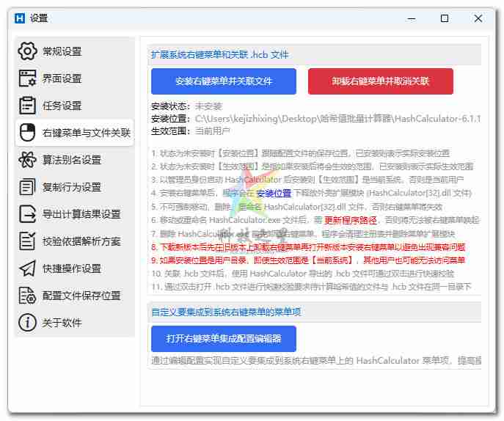Maximize the 设置 window

pos(445,18)
